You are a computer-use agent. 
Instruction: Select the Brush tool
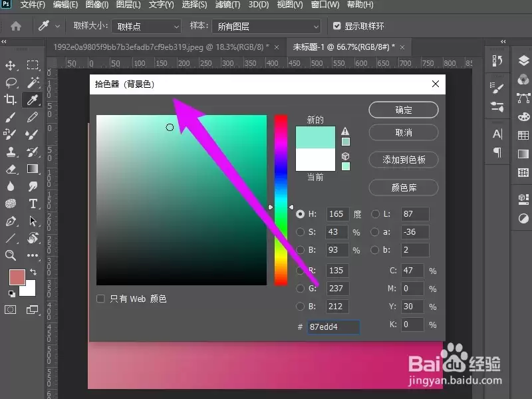(x=10, y=117)
